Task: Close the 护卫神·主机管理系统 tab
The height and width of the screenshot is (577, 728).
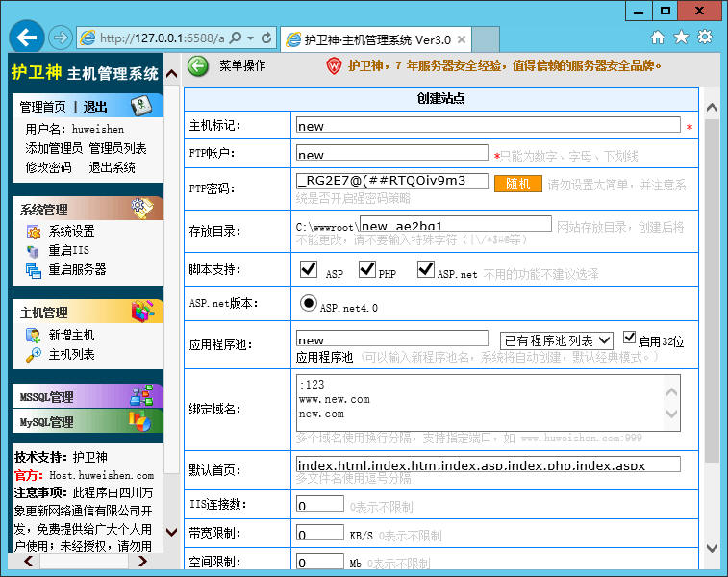Action: [x=462, y=40]
